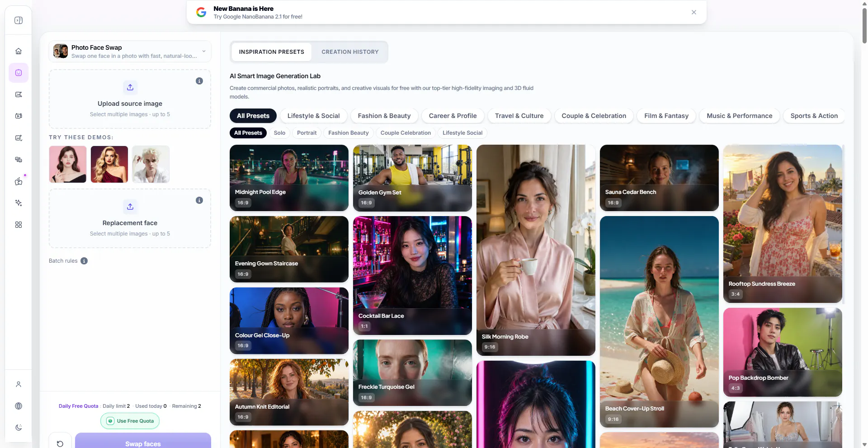This screenshot has height=448, width=868.
Task: Click info icon in source image box
Action: coord(199,81)
